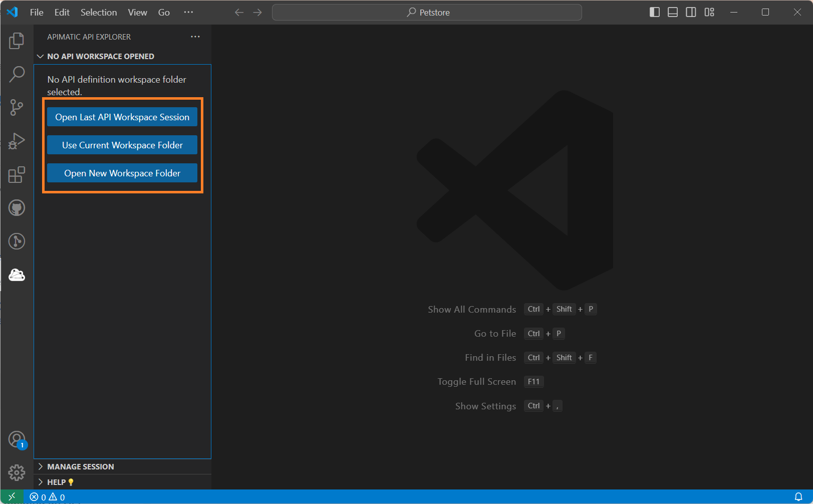The height and width of the screenshot is (504, 813).
Task: Expand the Manage Session section
Action: [x=123, y=466]
